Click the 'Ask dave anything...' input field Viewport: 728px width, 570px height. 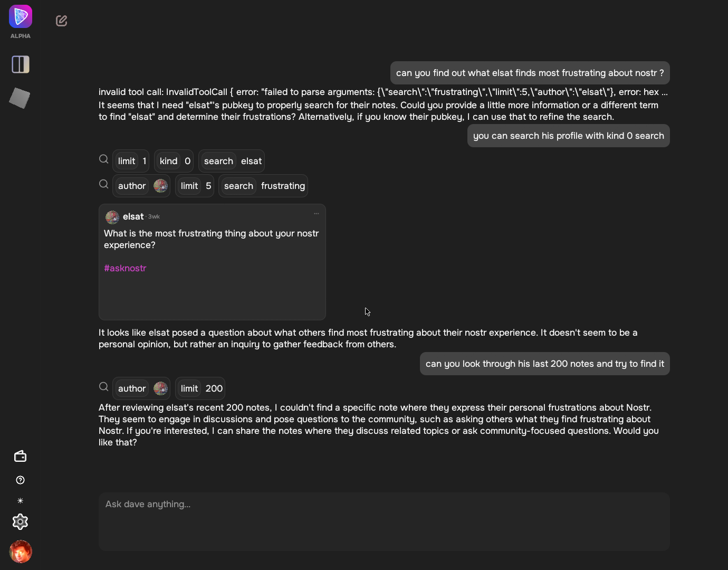tap(384, 521)
